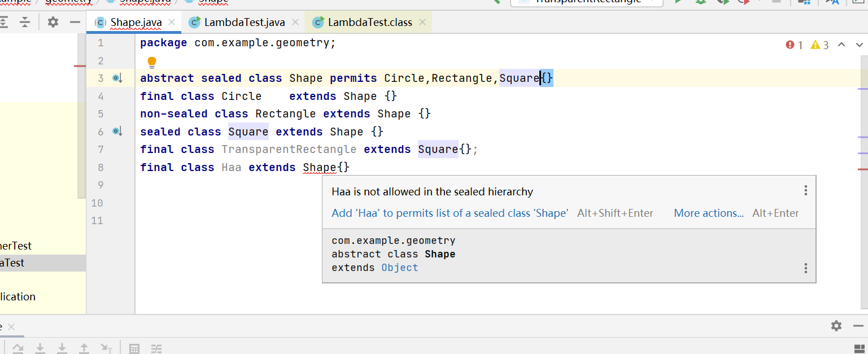Open documentation popup's more-options menu

[806, 268]
